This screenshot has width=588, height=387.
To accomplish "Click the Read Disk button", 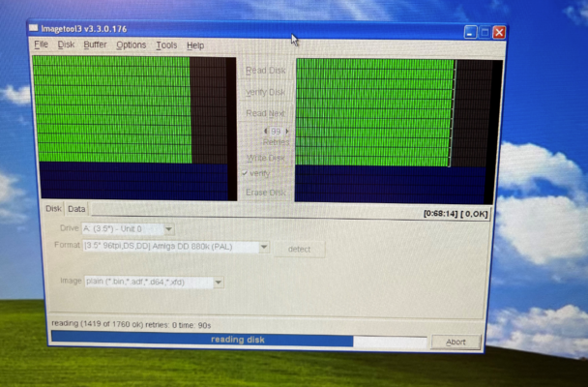I will (265, 71).
